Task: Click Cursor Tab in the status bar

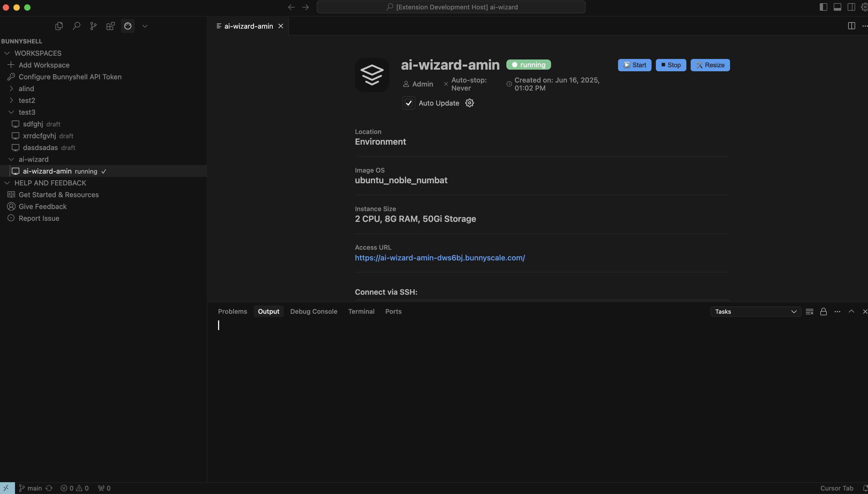Action: [836, 488]
